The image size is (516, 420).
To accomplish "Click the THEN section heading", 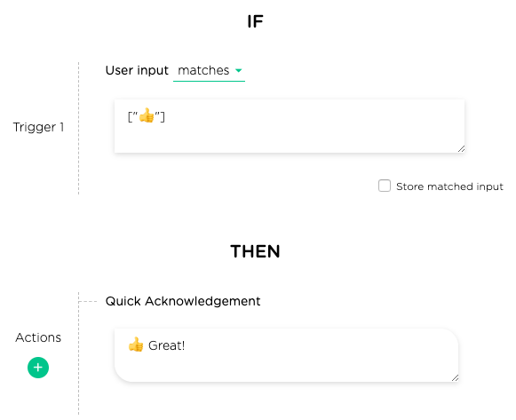I will click(255, 251).
